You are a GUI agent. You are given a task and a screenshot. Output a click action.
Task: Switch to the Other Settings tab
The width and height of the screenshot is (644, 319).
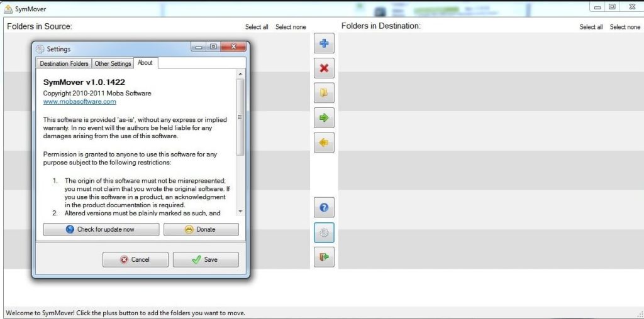(x=113, y=63)
